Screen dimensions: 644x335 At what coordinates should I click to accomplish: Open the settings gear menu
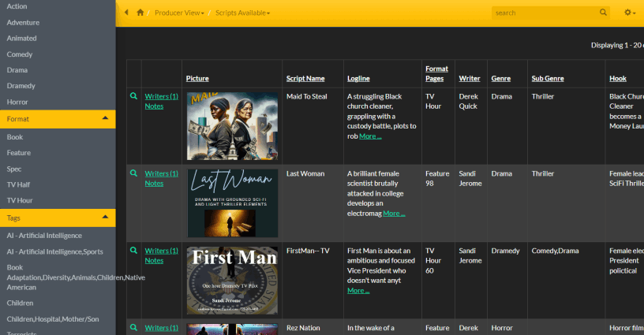630,13
